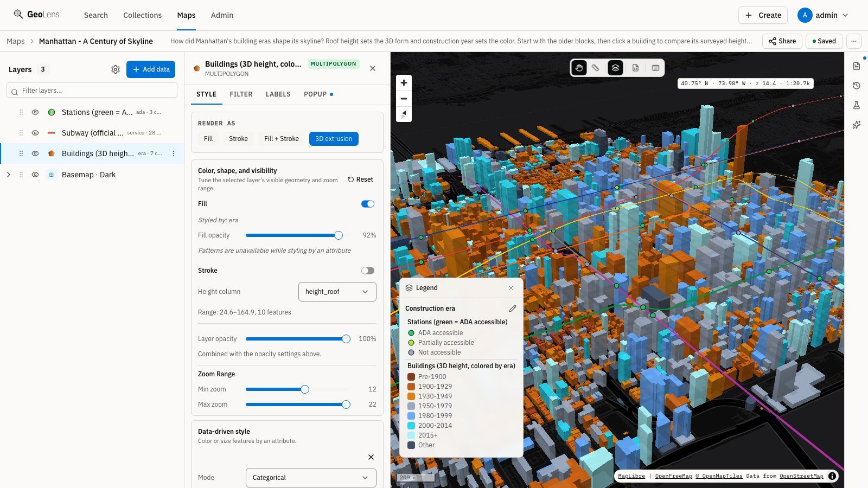This screenshot has height=488, width=868.
Task: Select the Subway (official...) layer row
Action: coord(92,133)
